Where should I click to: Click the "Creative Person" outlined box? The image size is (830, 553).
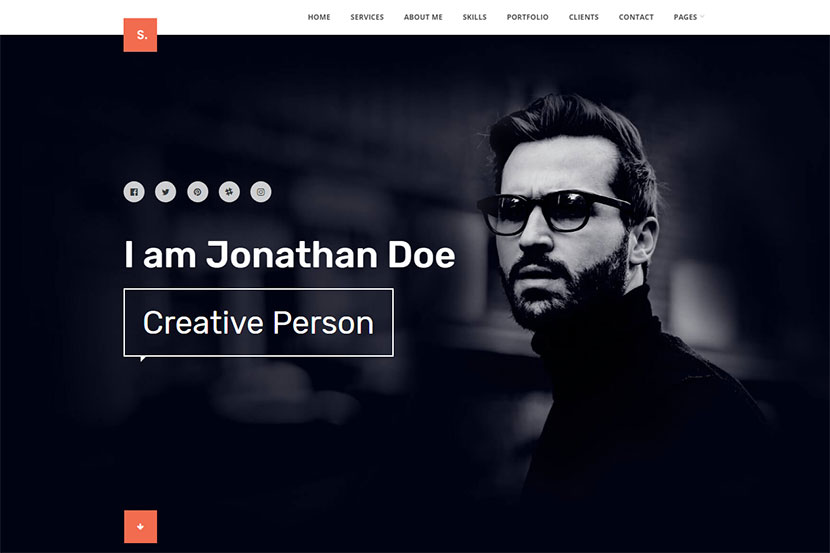coord(258,323)
